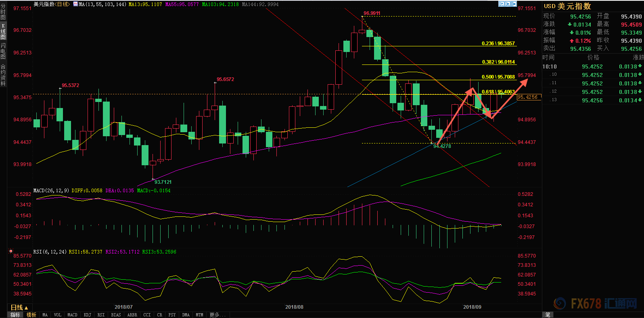Click the 2018/08 date label on time axis
The width and height of the screenshot is (644, 318).
click(294, 307)
